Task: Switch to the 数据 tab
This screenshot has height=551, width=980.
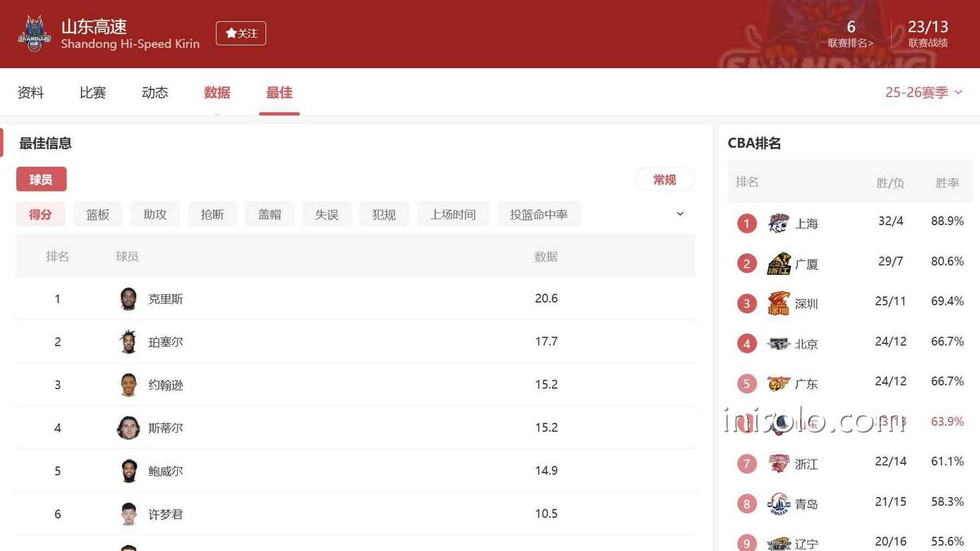Action: coord(217,92)
